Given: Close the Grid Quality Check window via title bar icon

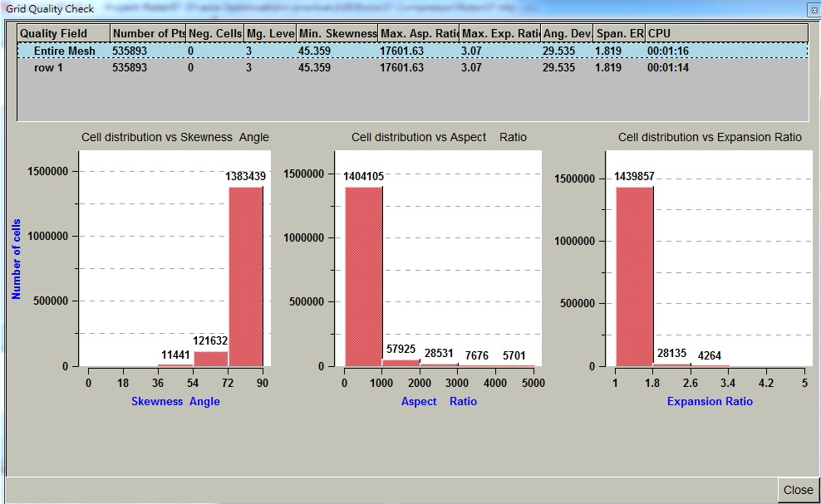Looking at the screenshot, I should (811, 9).
